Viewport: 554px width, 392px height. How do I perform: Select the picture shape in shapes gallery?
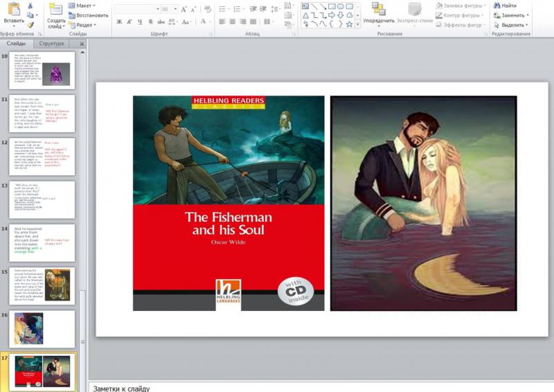tap(305, 6)
